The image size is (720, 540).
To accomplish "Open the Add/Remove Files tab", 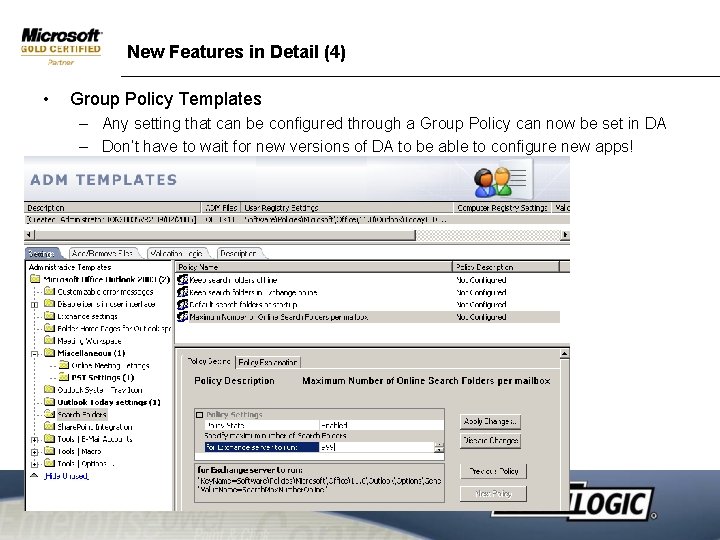I will pyautogui.click(x=103, y=253).
